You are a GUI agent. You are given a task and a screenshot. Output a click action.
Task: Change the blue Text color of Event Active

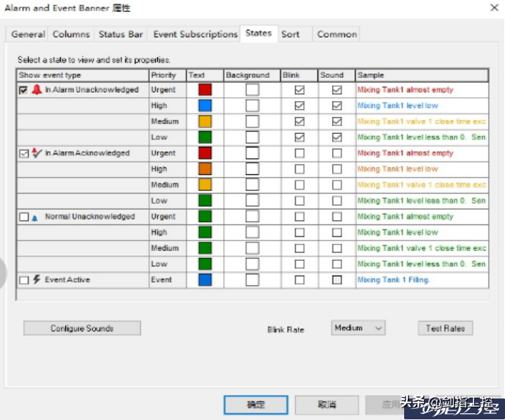(205, 280)
